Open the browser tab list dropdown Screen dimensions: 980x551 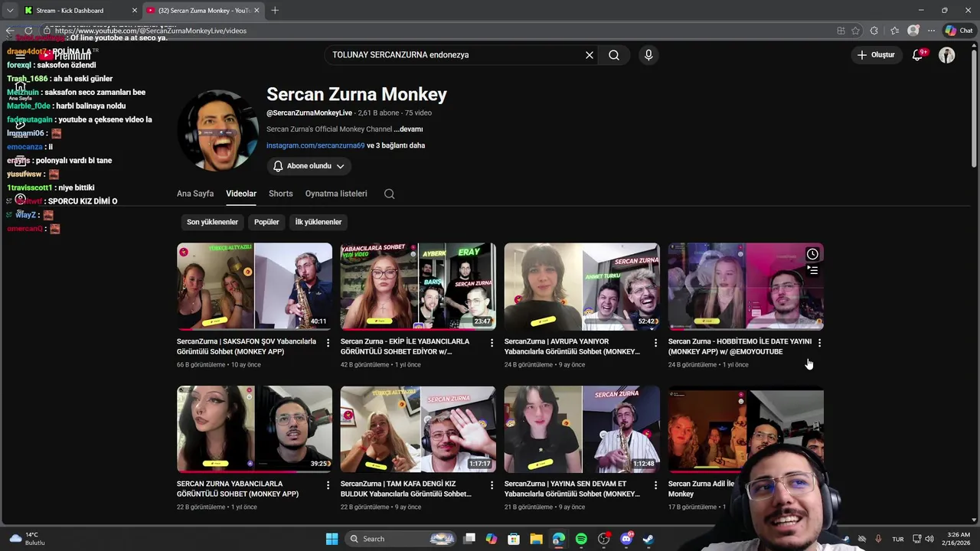pos(9,10)
